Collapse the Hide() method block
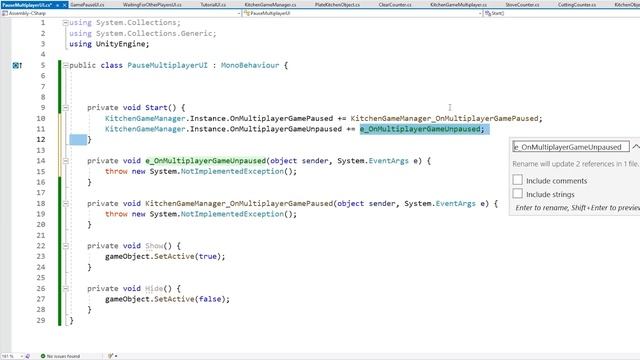The width and height of the screenshot is (640, 360). coord(65,289)
